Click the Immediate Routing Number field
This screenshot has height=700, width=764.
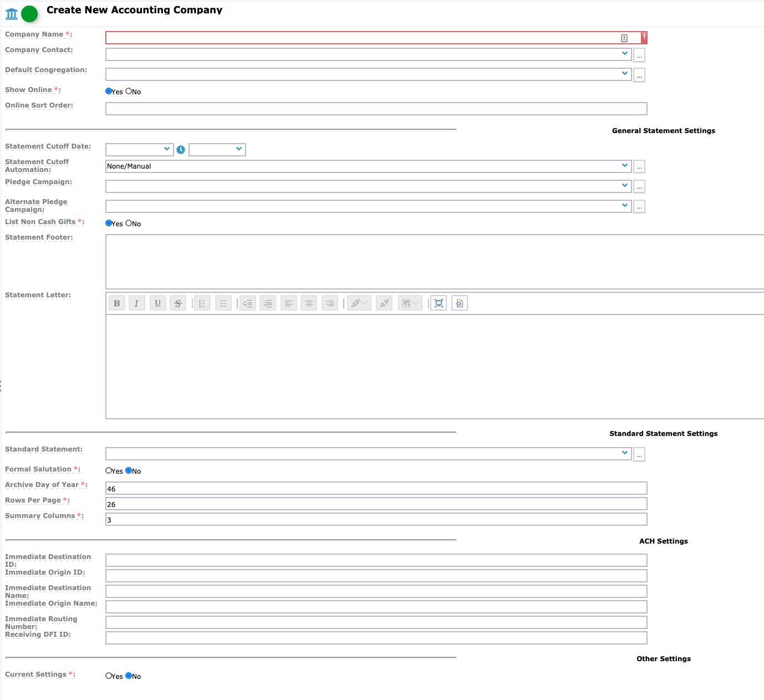(376, 622)
